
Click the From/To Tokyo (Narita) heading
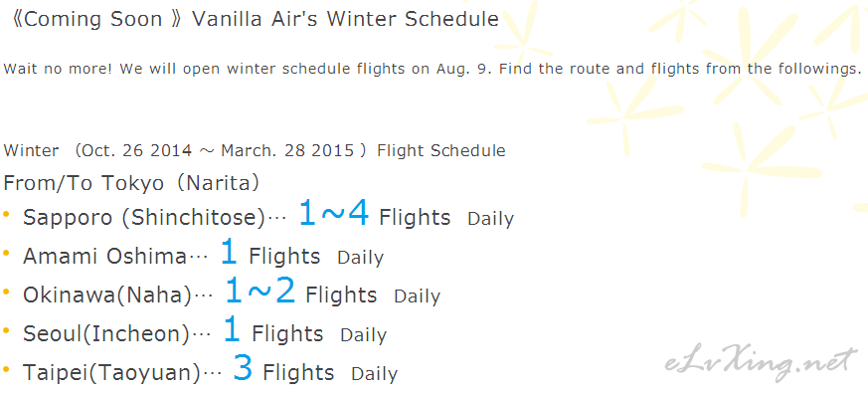click(x=132, y=183)
